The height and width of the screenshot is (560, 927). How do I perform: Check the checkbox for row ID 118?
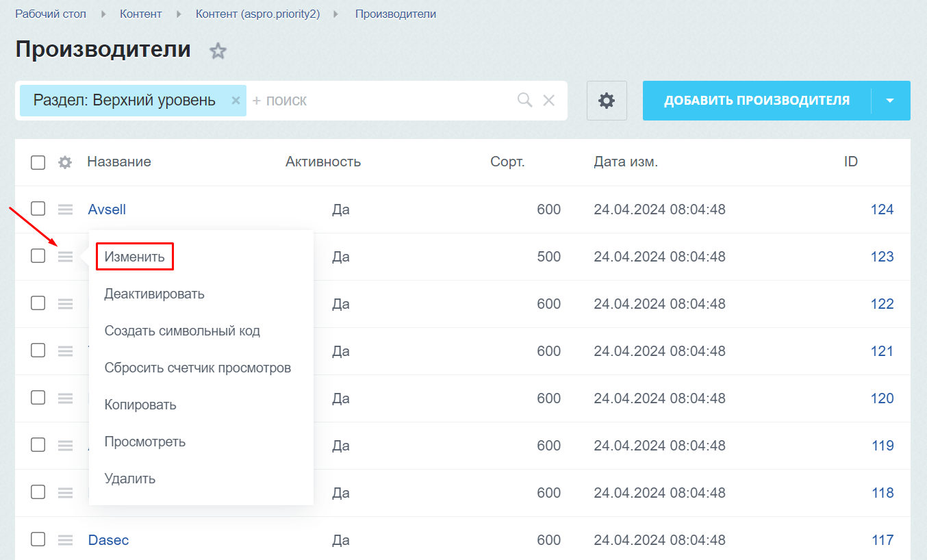pos(38,492)
